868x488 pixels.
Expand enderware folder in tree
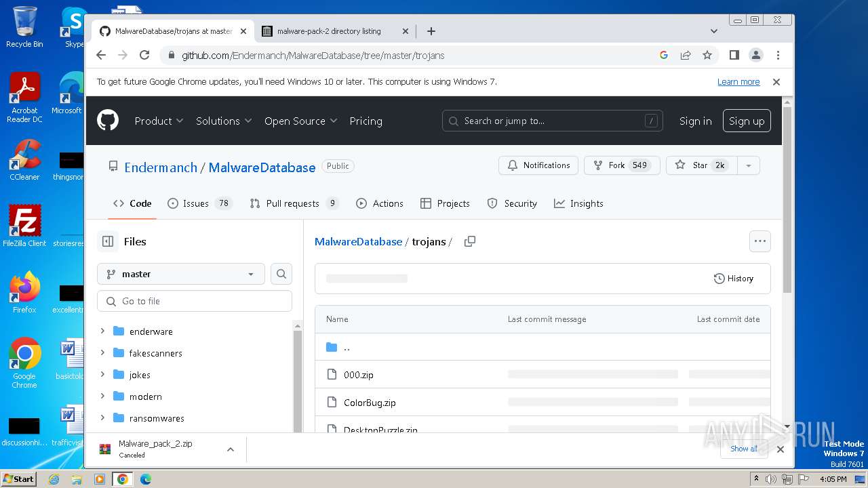point(102,331)
